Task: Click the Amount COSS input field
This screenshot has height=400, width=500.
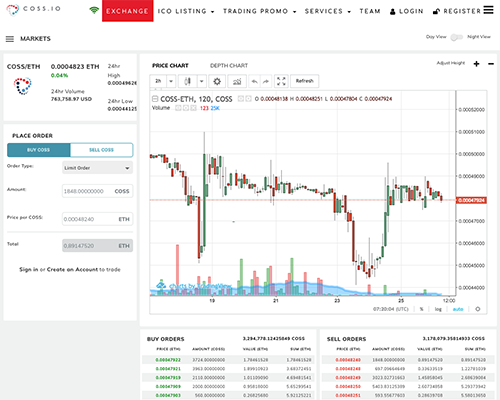Action: (x=97, y=191)
